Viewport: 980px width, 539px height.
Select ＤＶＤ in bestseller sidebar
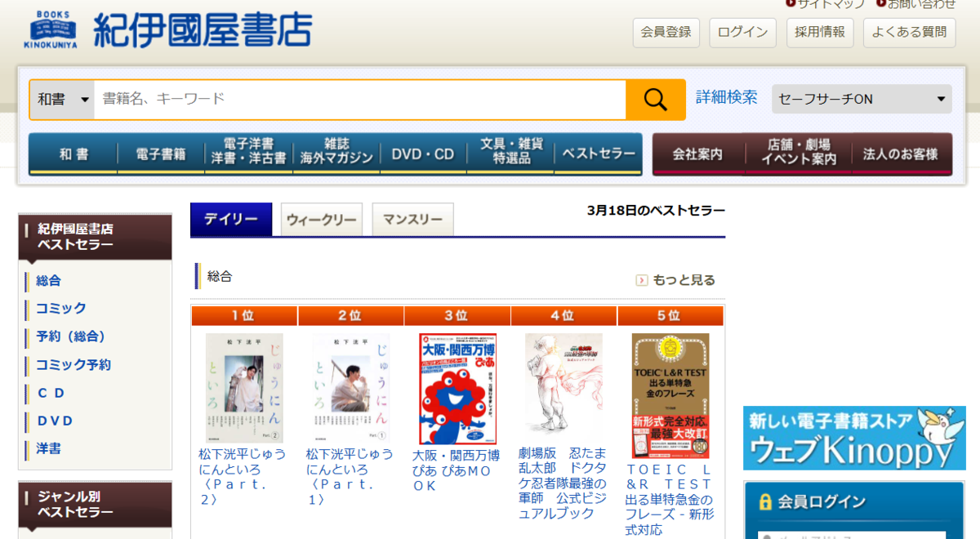tap(55, 421)
